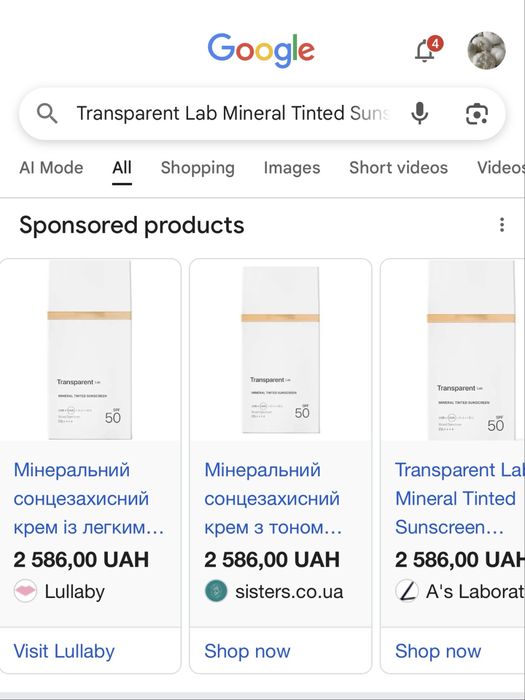Click the Lullaby store lips logo
525x700 pixels.
25,591
